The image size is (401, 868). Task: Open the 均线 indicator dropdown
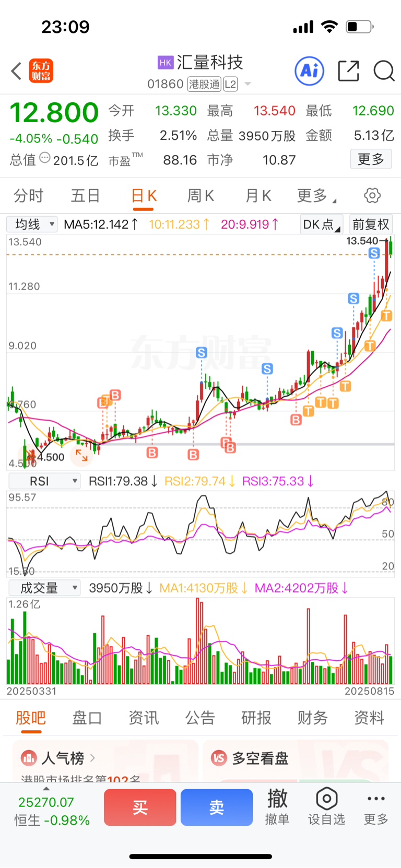[32, 224]
